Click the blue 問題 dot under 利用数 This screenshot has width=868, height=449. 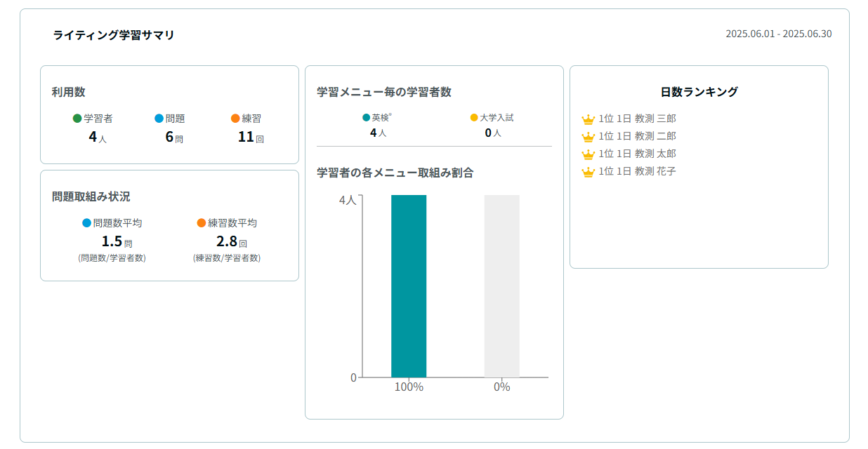tap(159, 119)
